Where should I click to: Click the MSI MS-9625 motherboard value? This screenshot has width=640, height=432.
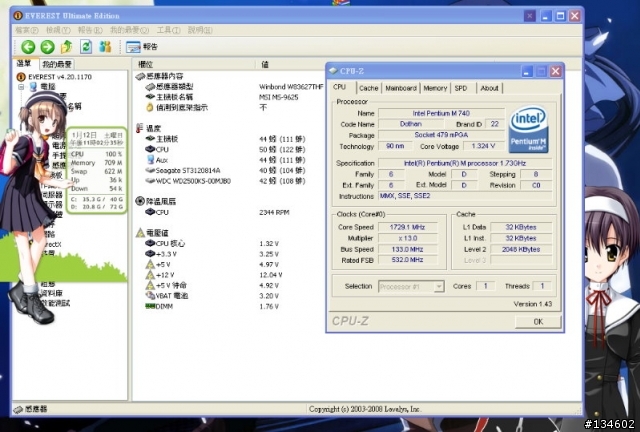click(x=279, y=97)
